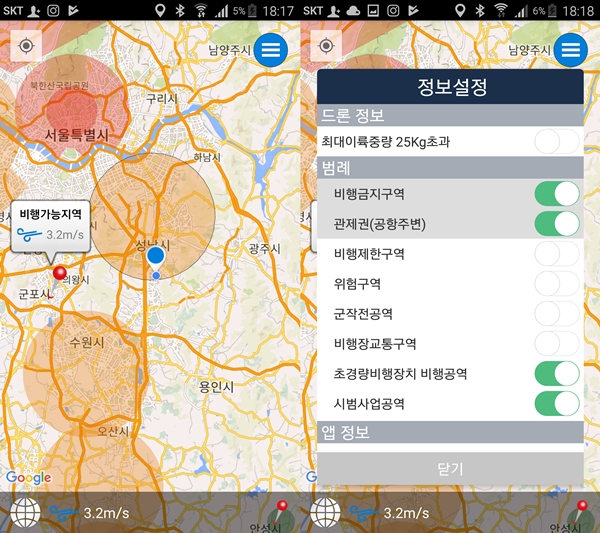Tap the 용인시 label on left map

pyautogui.click(x=216, y=387)
